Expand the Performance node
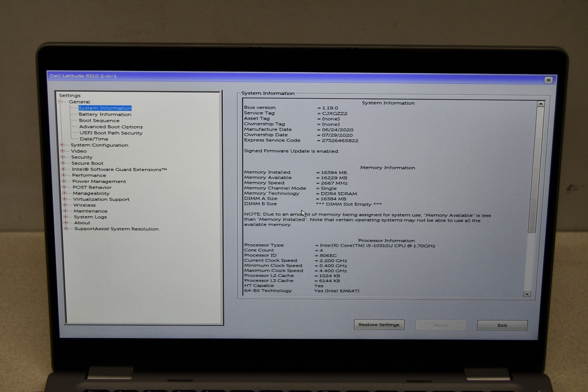The width and height of the screenshot is (588, 392). pyautogui.click(x=64, y=175)
